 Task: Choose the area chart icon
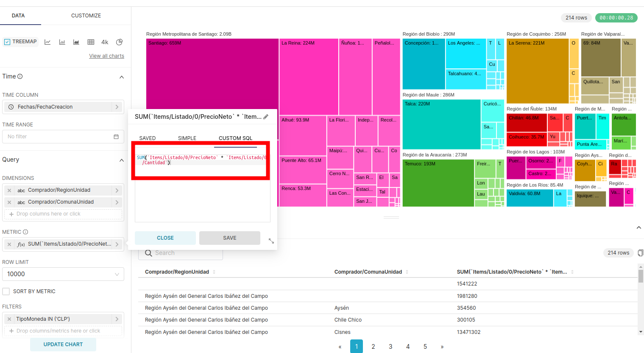(76, 42)
